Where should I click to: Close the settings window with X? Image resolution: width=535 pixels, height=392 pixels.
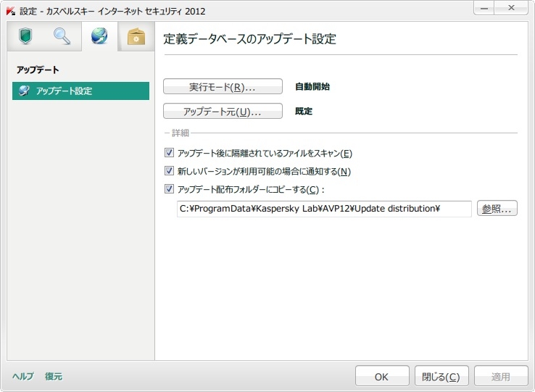511,8
